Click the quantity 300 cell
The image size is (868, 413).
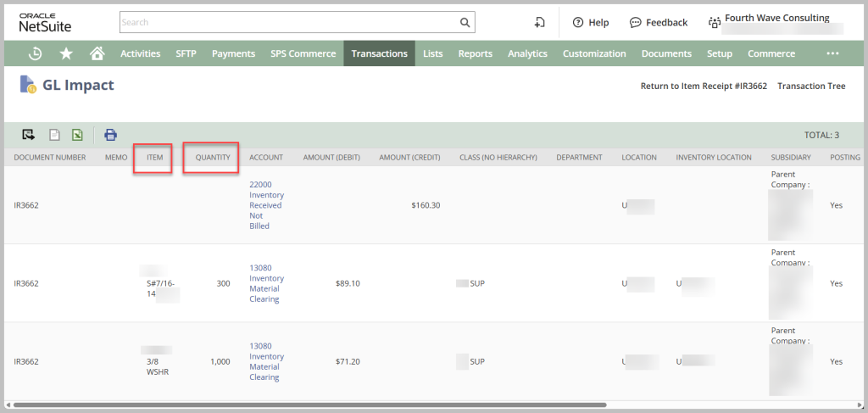223,283
